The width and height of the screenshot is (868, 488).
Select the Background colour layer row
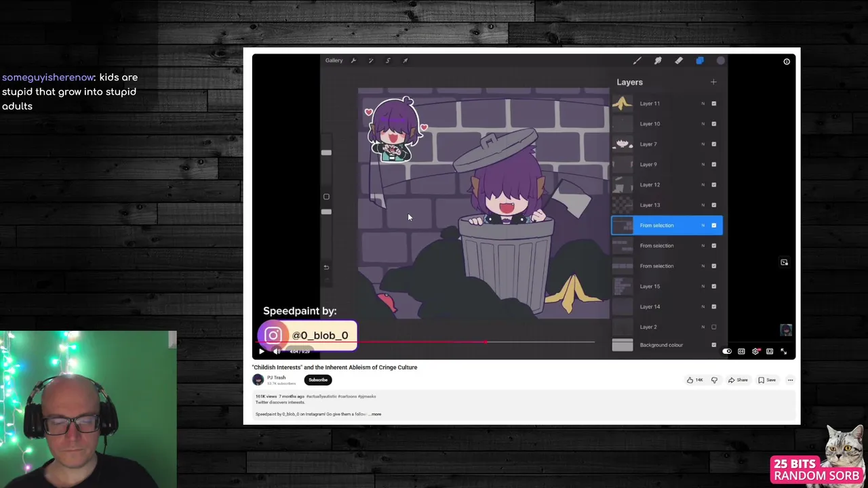[x=667, y=345]
